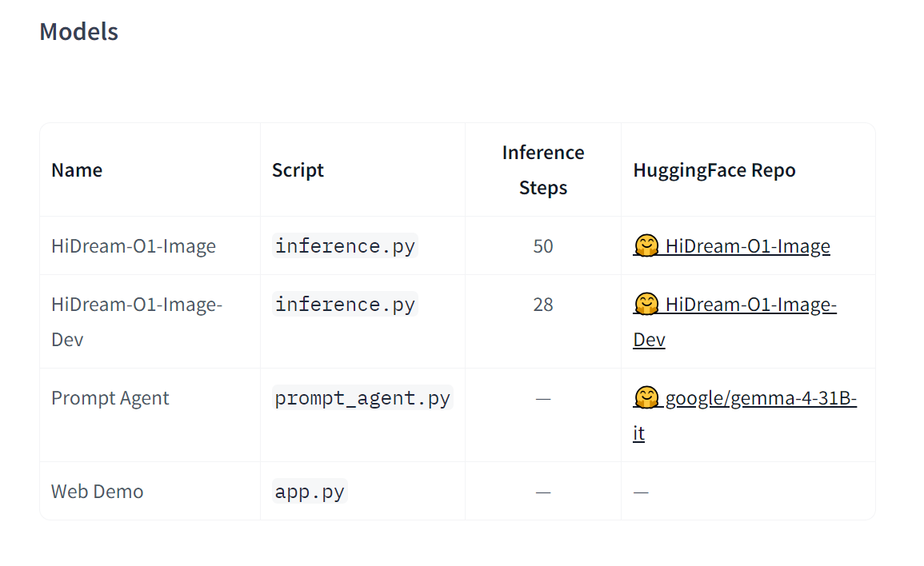The height and width of the screenshot is (566, 924).
Task: Click the 'HuggingFace Repo' column header
Action: 714,170
